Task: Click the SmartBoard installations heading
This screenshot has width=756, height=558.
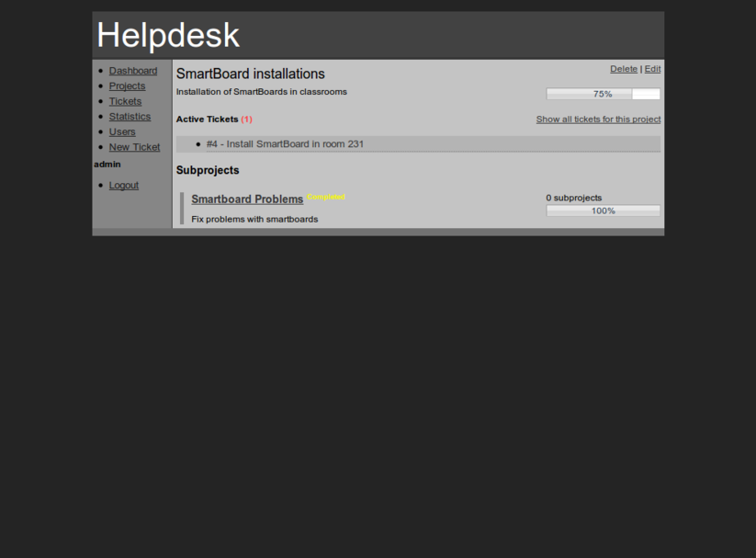Action: (250, 74)
